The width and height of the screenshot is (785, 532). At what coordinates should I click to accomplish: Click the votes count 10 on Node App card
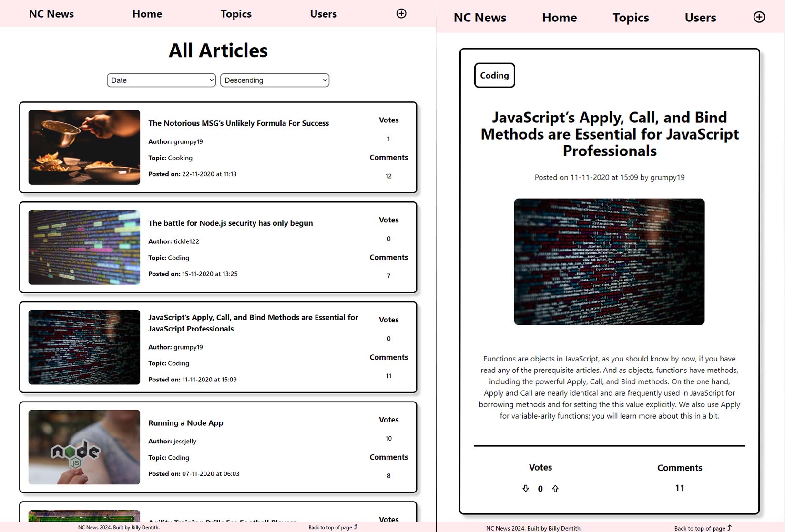click(388, 439)
